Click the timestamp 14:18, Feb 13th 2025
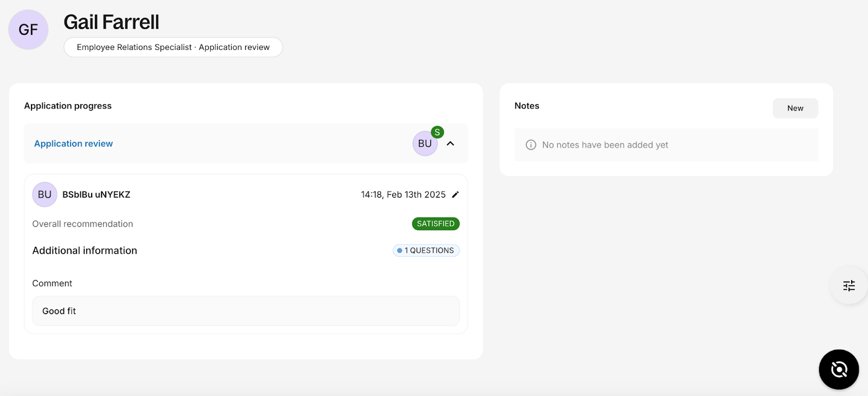This screenshot has height=396, width=868. tap(403, 195)
